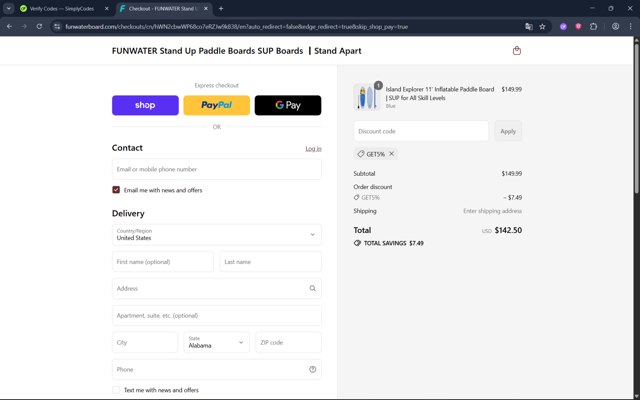
Task: Remove the GET5% discount tag
Action: coord(391,154)
